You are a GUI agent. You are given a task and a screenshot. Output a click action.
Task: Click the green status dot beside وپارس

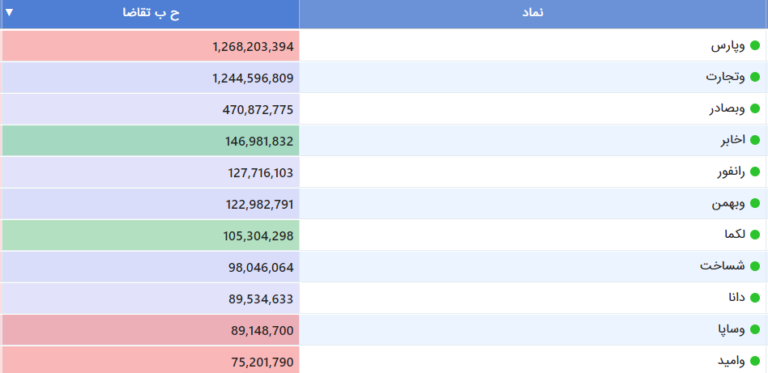[x=755, y=46]
